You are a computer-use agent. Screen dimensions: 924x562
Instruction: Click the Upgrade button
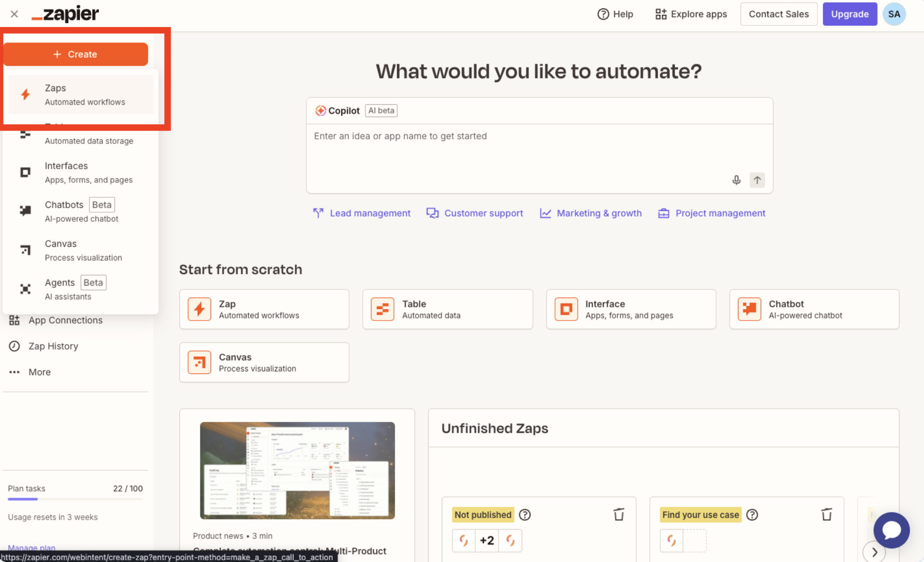tap(849, 14)
